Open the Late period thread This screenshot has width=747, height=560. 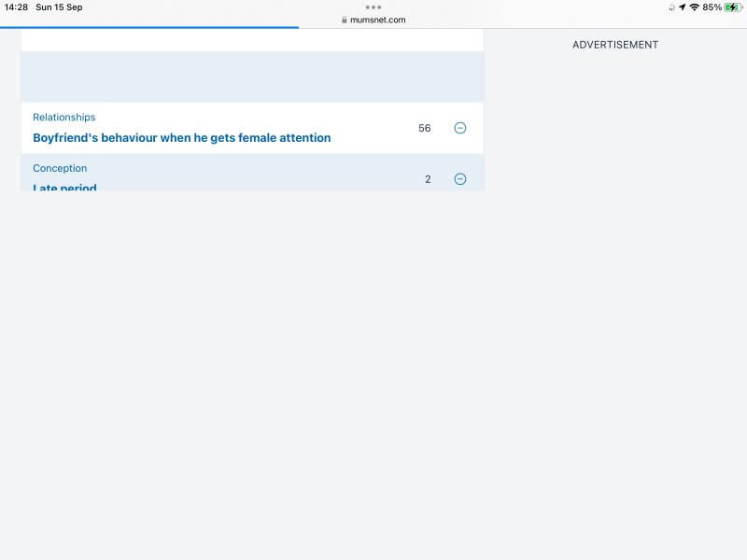[64, 187]
